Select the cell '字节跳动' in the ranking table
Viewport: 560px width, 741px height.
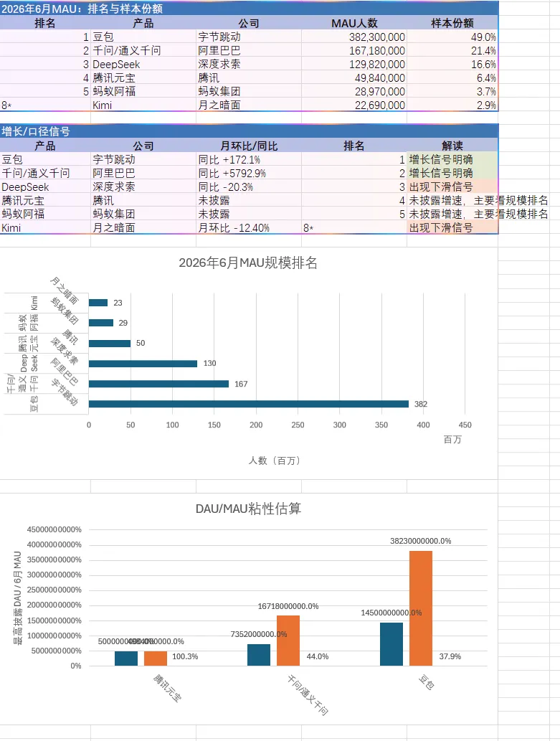tap(249, 37)
